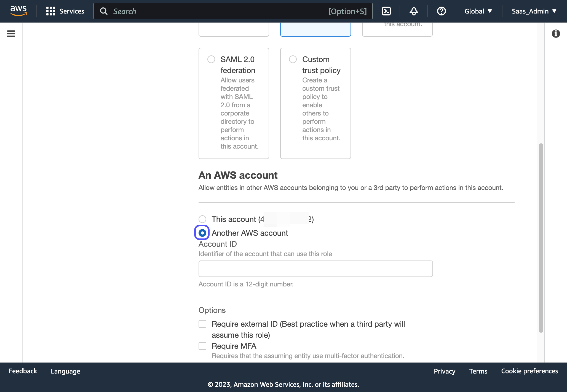Choose the This account radio button
The height and width of the screenshot is (392, 567).
coord(202,219)
